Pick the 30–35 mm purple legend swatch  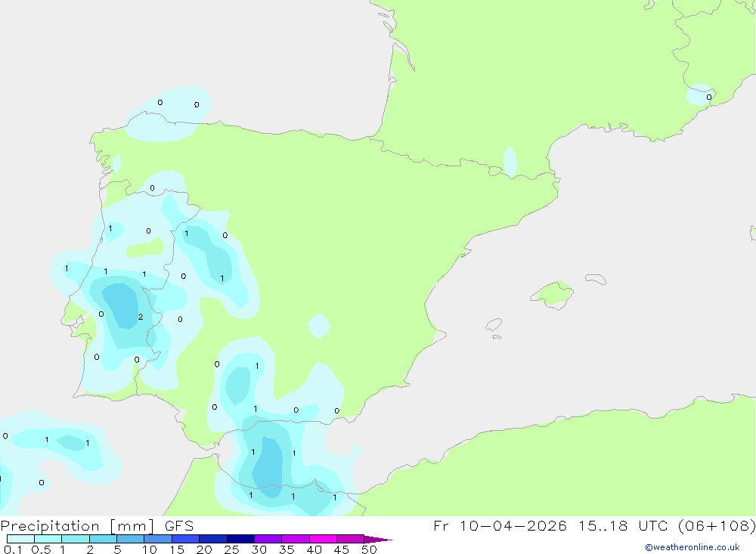(268, 539)
